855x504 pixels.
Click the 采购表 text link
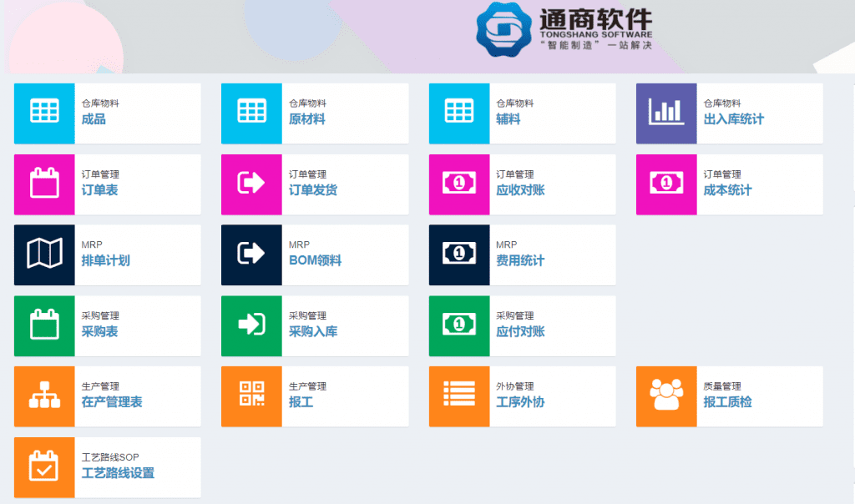pos(99,331)
